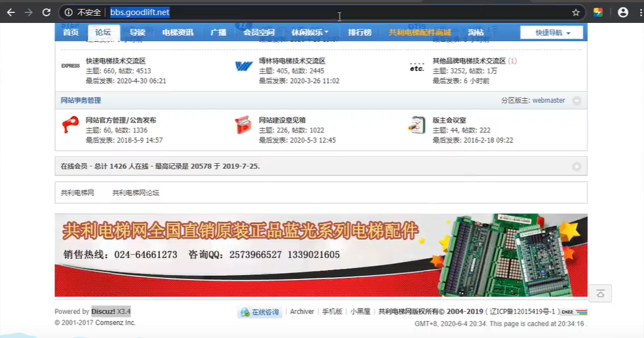
Task: Expand the online members list
Action: [x=576, y=166]
